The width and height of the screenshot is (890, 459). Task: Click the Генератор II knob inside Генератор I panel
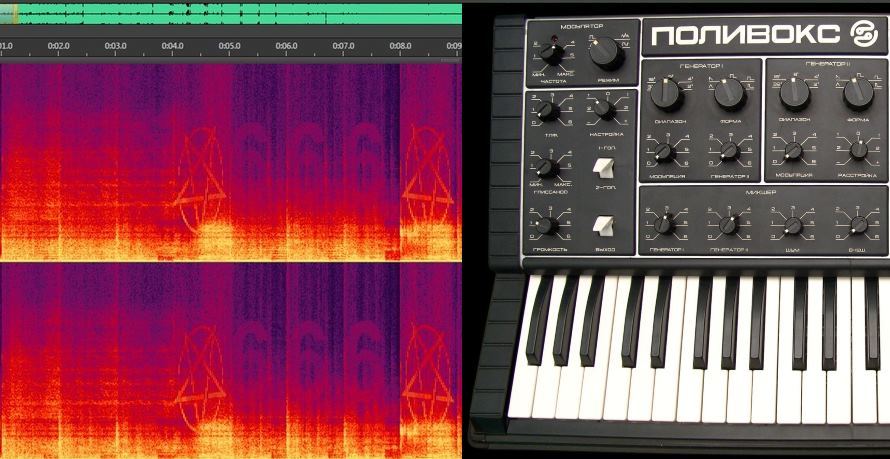tap(729, 151)
